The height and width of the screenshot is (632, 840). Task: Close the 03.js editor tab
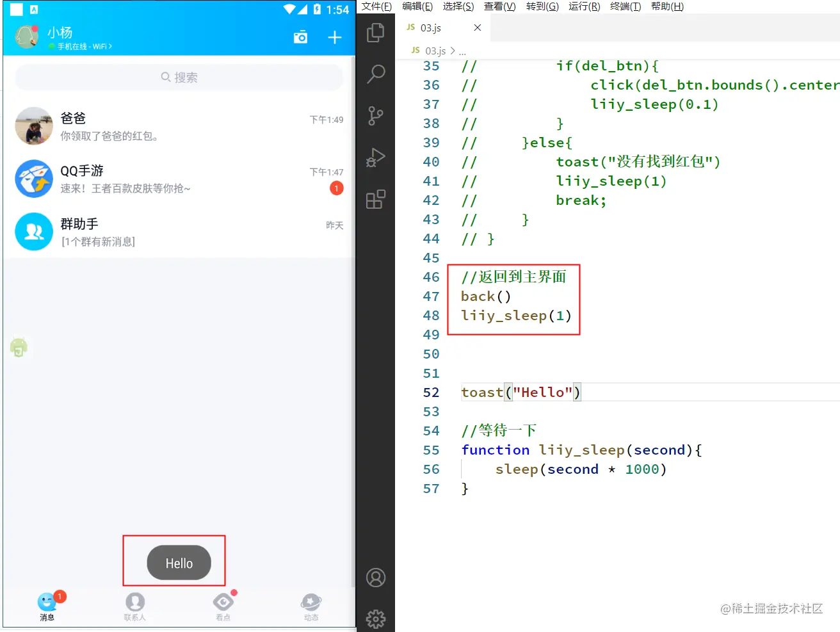click(x=477, y=28)
